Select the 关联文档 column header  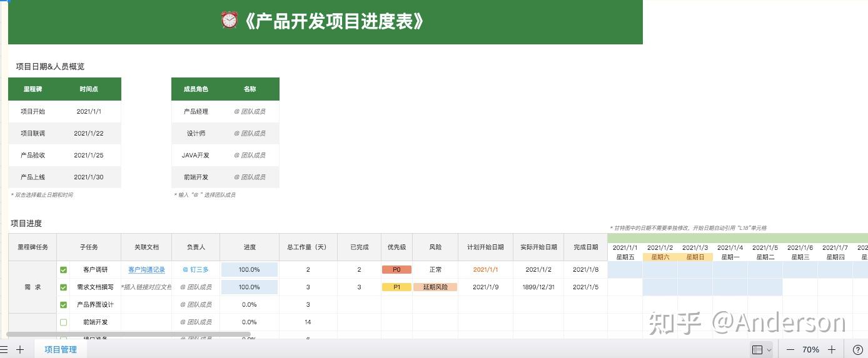pos(146,247)
